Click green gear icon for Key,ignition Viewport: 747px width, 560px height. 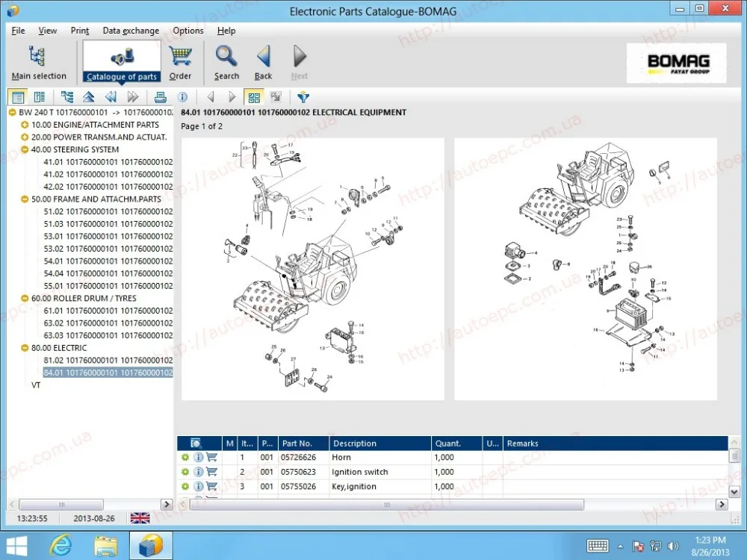tap(185, 486)
